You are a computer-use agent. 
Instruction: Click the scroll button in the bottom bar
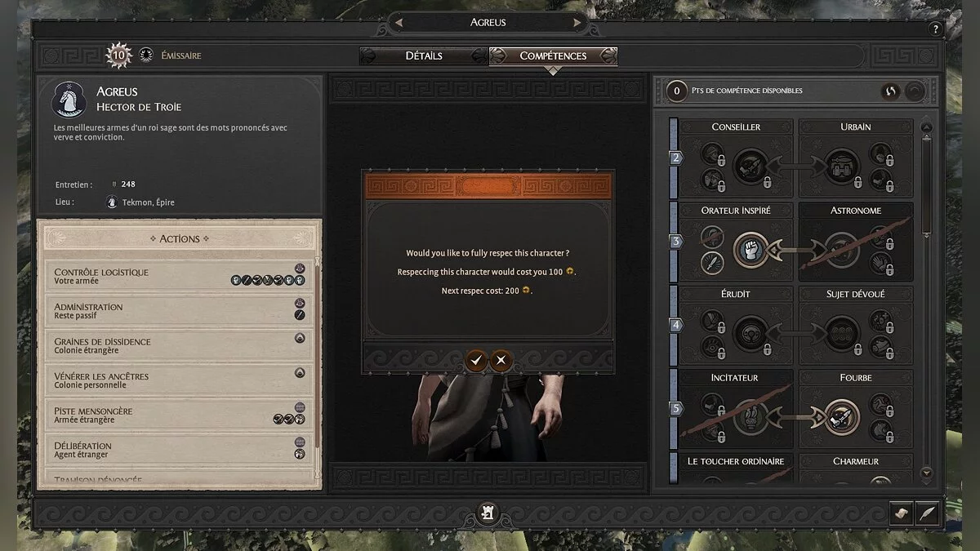(901, 513)
